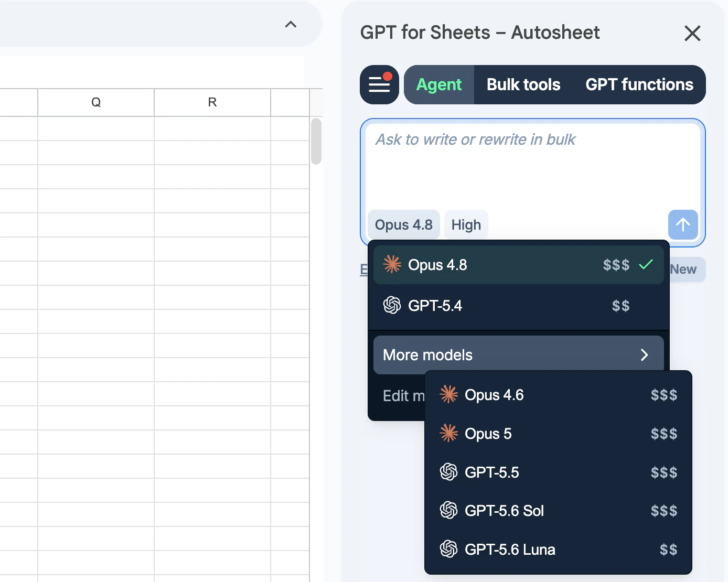Close the GPT for Sheets sidebar
The image size is (728, 582).
coord(692,34)
